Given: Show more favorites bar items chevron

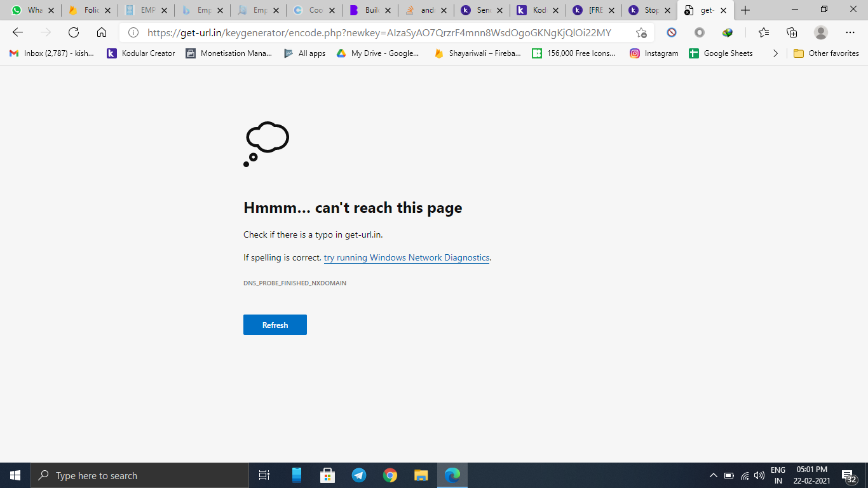Looking at the screenshot, I should pos(775,53).
